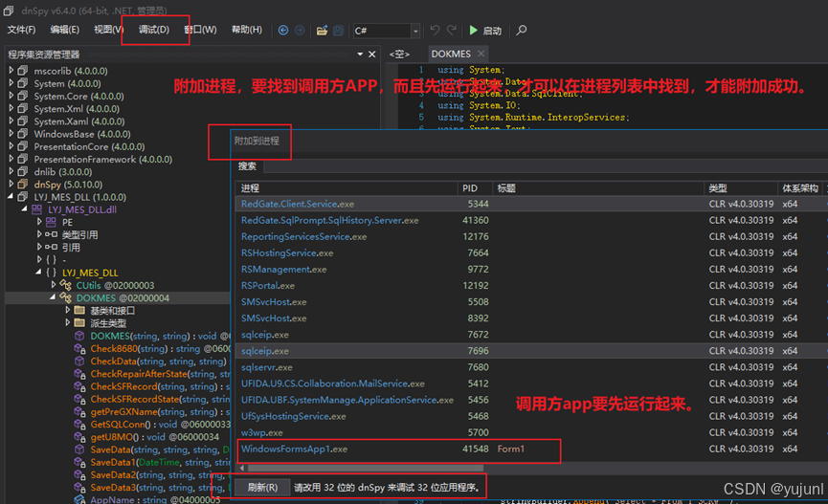Click the SaveData method icon
Screen dimensions: 828x504
click(x=79, y=449)
